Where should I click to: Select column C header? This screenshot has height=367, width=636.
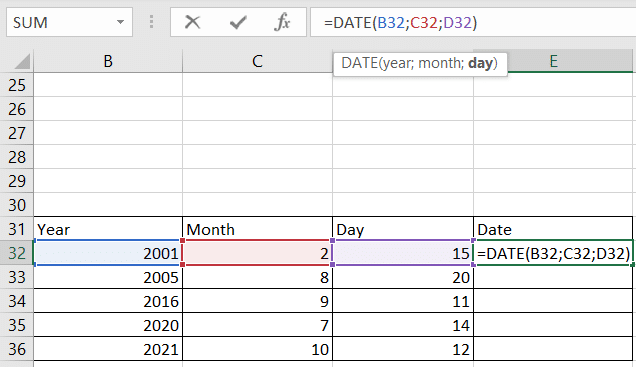click(x=257, y=61)
